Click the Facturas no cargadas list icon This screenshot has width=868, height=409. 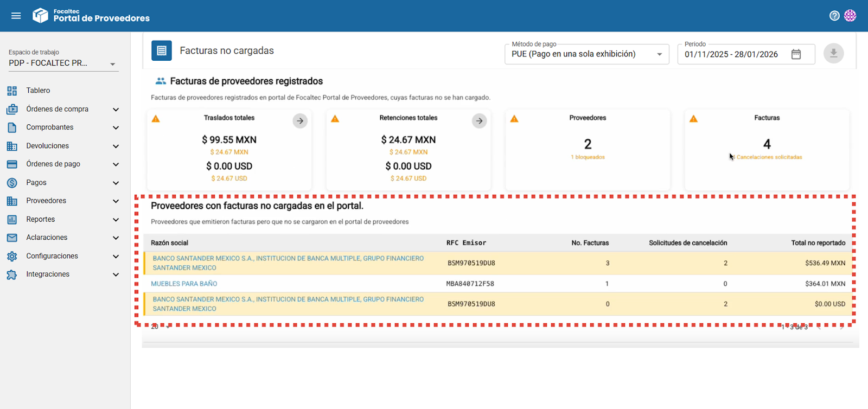[x=162, y=50]
